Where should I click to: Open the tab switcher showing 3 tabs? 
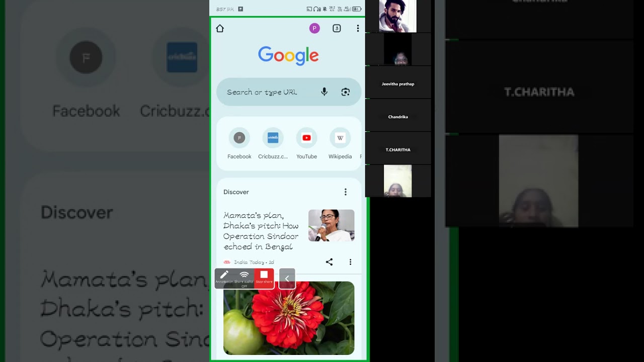[x=337, y=29]
